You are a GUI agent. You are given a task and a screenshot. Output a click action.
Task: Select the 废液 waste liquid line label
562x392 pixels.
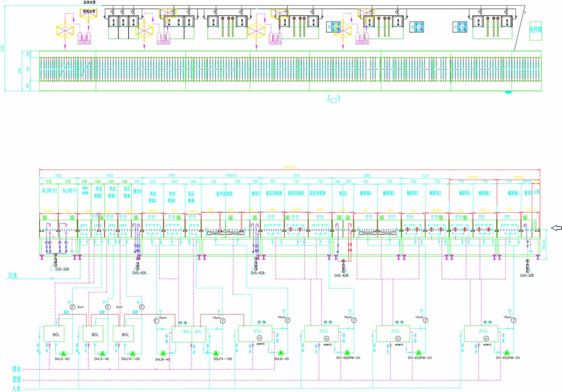[18, 379]
